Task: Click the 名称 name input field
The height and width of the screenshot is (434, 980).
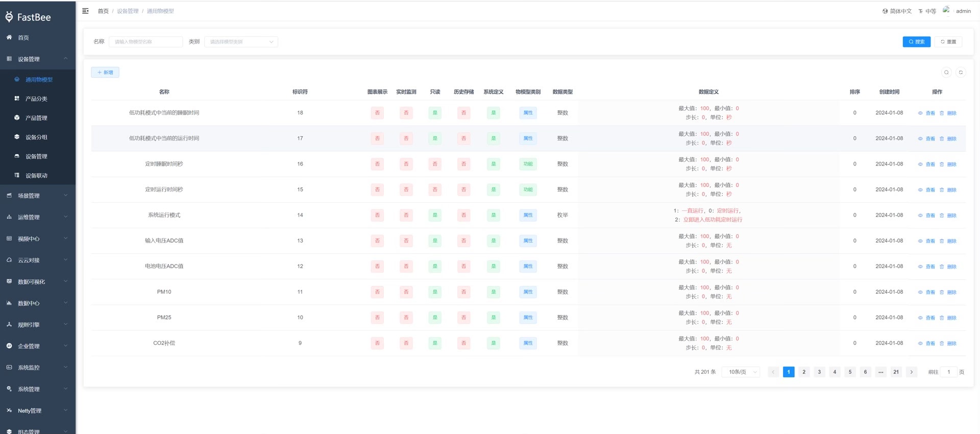Action: (145, 42)
